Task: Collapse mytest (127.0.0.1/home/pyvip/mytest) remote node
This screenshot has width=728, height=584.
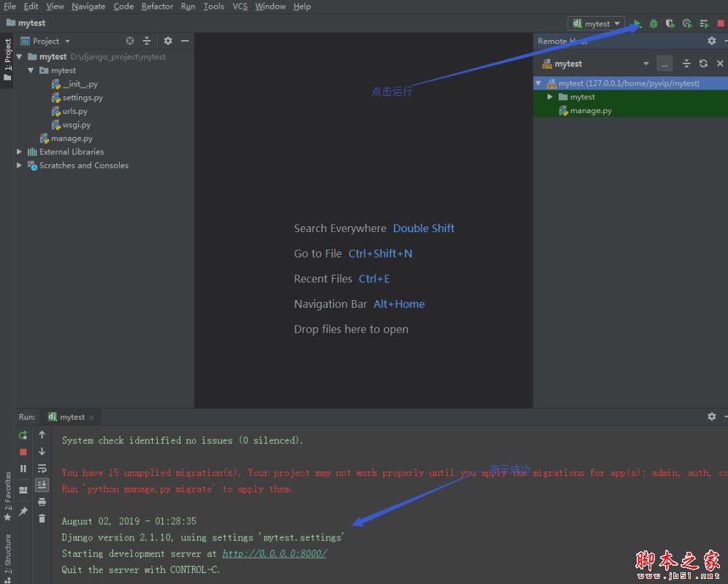Action: (x=539, y=83)
